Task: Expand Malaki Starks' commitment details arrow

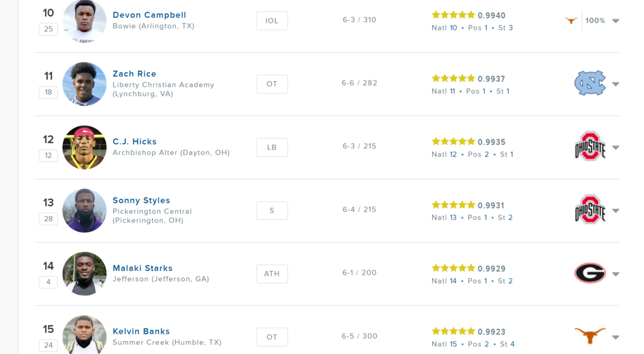Action: coord(616,274)
